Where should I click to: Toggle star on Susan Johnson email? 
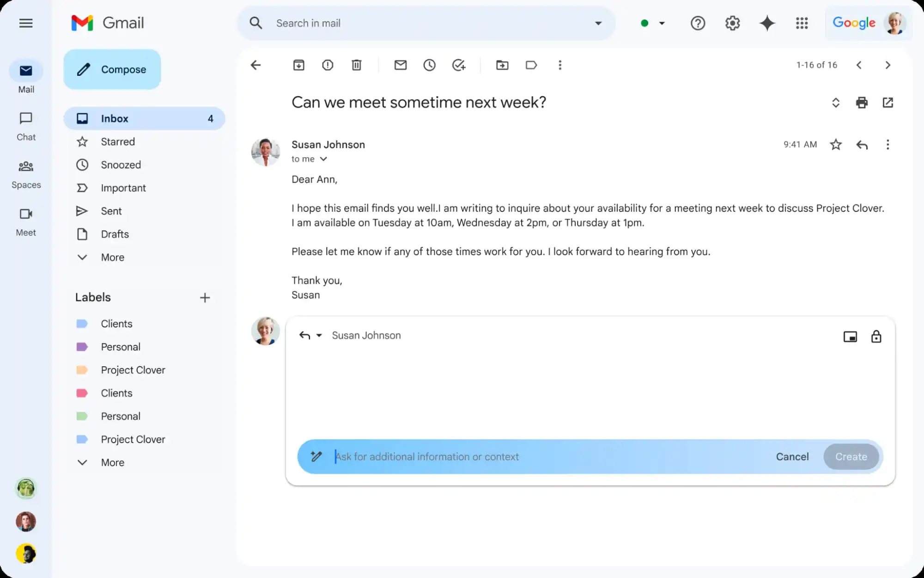pyautogui.click(x=836, y=144)
